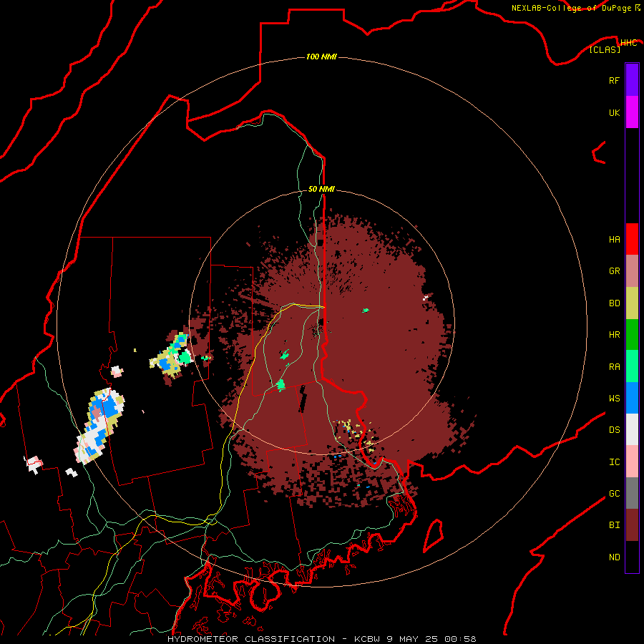This screenshot has width=644, height=644.
Task: Click the UK legend label
Action: click(x=614, y=112)
